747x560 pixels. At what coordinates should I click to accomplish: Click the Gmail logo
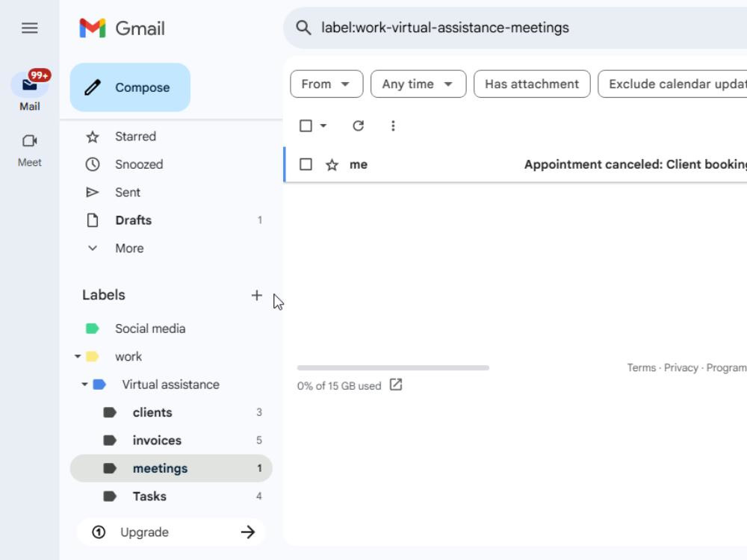[x=122, y=28]
